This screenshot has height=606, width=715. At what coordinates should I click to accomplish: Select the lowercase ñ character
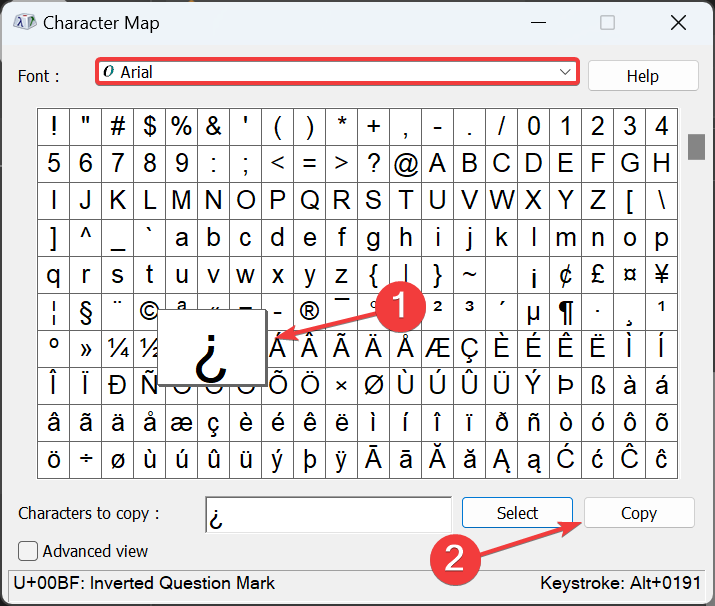click(x=534, y=423)
